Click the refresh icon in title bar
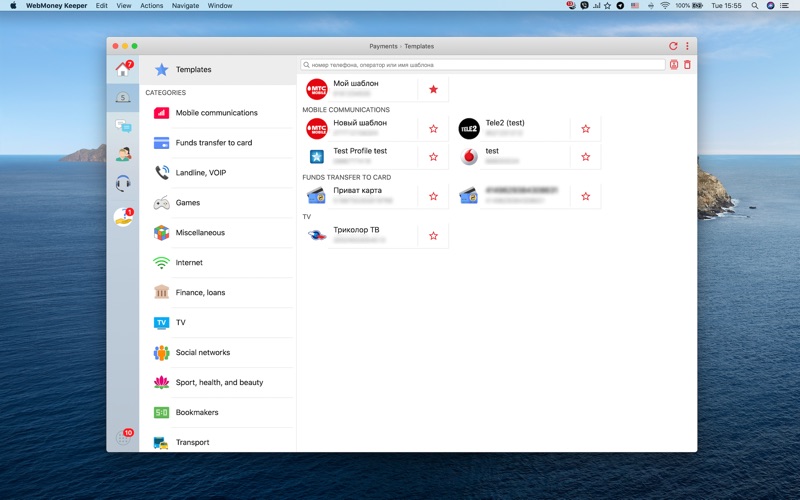800x500 pixels. [673, 46]
